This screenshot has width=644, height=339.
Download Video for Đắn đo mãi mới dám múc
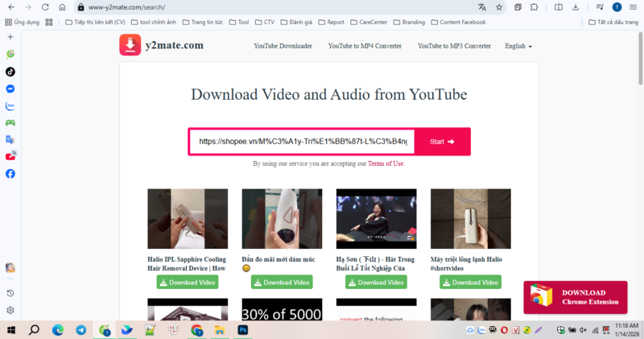click(x=282, y=283)
